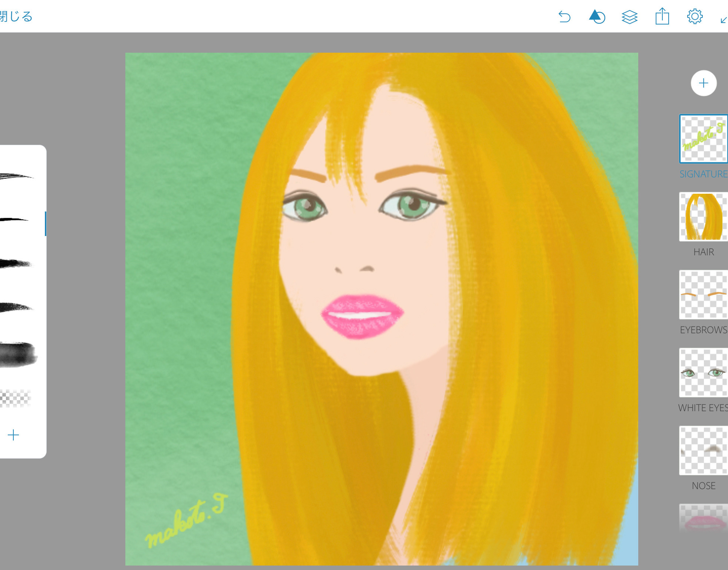Add a new layer with plus button
728x570 pixels.
pyautogui.click(x=704, y=83)
